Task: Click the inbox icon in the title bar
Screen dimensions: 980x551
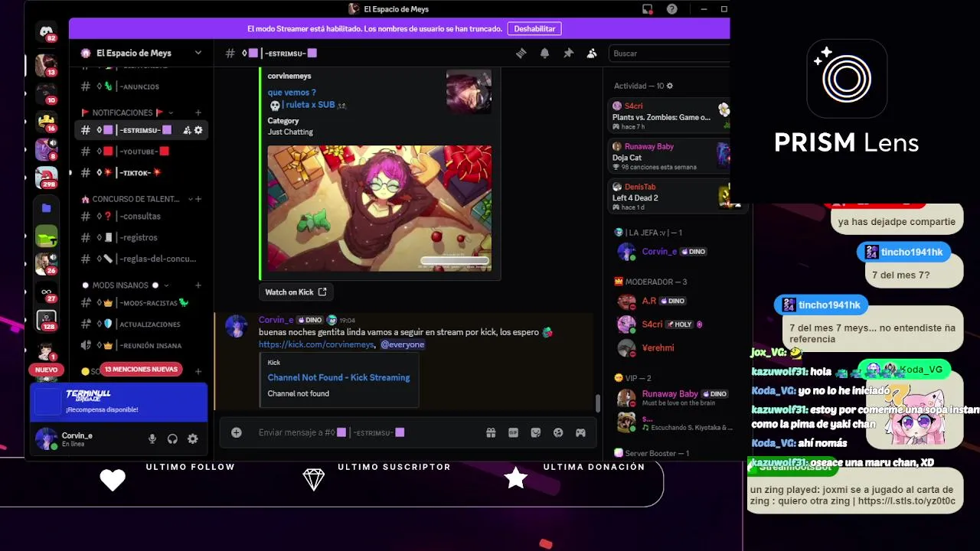Action: (648, 9)
